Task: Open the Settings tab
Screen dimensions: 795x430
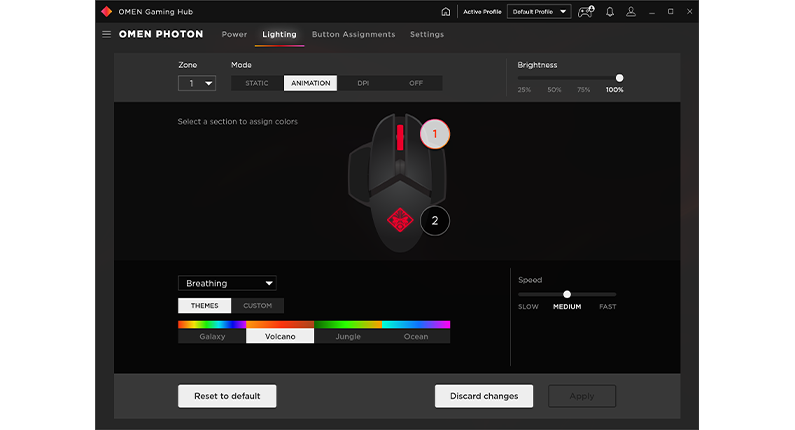Action: pos(427,34)
